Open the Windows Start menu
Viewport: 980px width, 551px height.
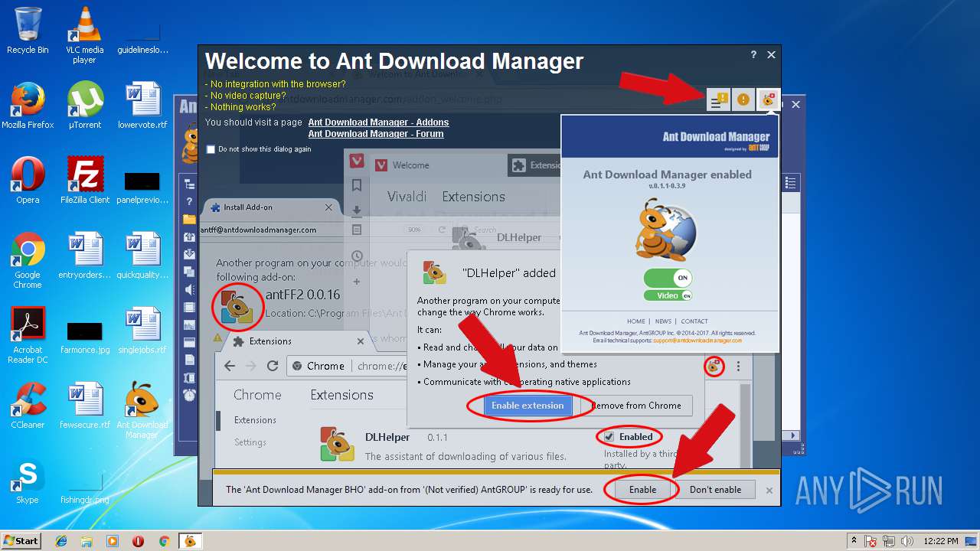[x=21, y=540]
